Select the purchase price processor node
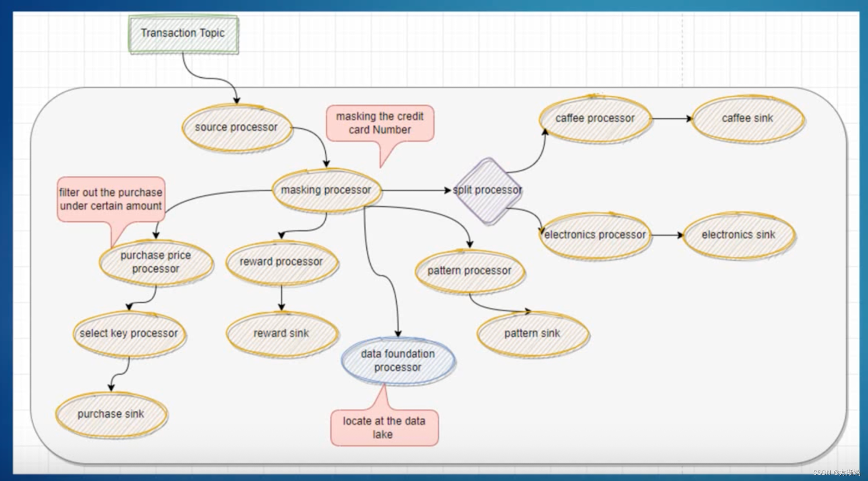The image size is (868, 481). (156, 263)
